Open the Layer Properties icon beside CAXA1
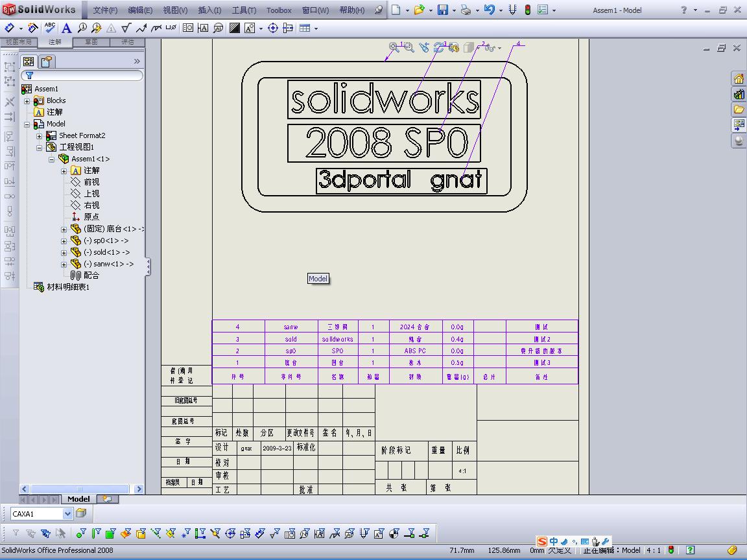747x560 pixels. (x=81, y=513)
